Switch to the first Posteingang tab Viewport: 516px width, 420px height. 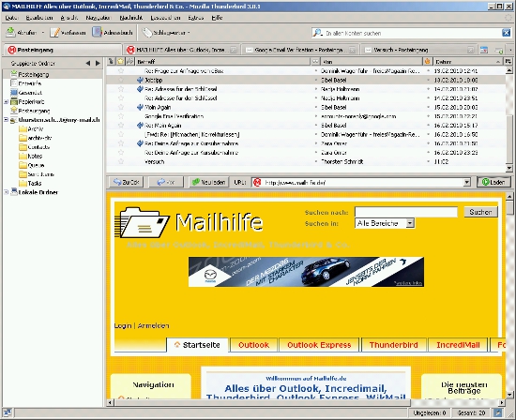tap(63, 50)
